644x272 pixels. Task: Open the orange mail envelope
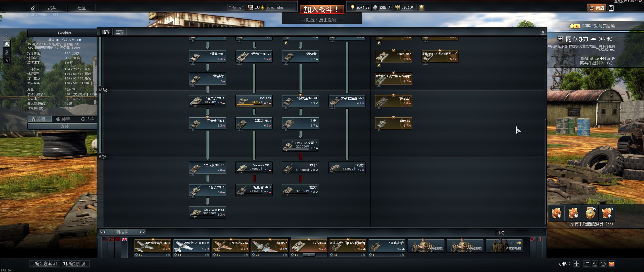pyautogui.click(x=611, y=264)
